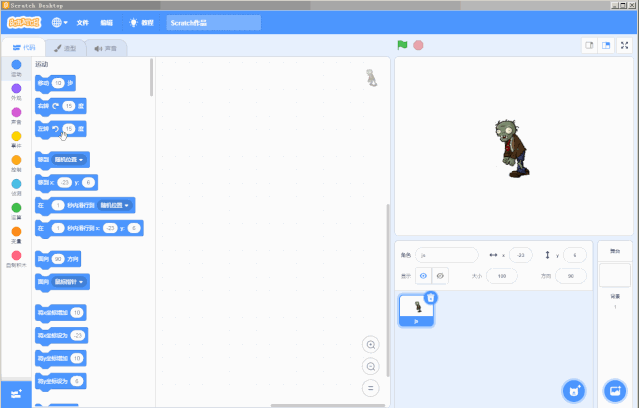Open glide to random position dropdown

pos(115,205)
